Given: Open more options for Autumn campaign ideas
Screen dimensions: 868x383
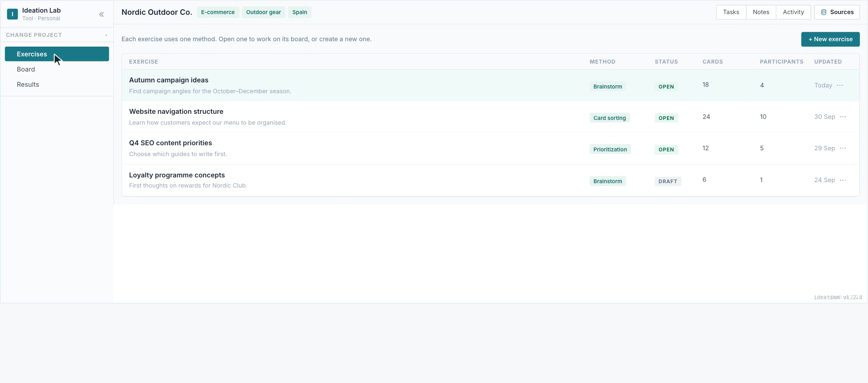Looking at the screenshot, I should pos(840,85).
